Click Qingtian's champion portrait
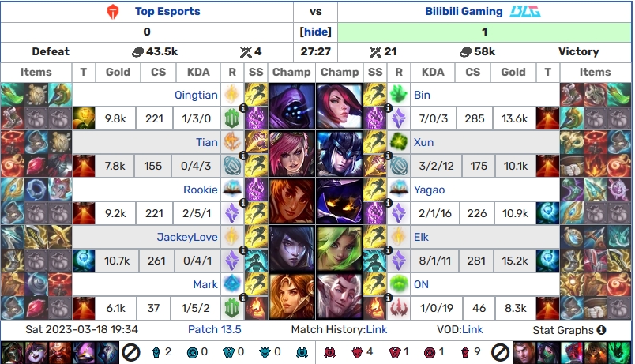The width and height of the screenshot is (635, 364). point(291,107)
